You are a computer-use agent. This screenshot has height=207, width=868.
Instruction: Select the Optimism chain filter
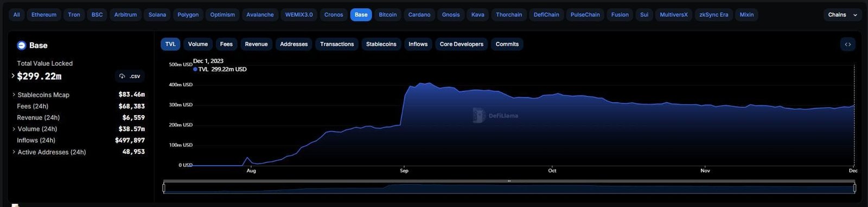click(x=222, y=15)
